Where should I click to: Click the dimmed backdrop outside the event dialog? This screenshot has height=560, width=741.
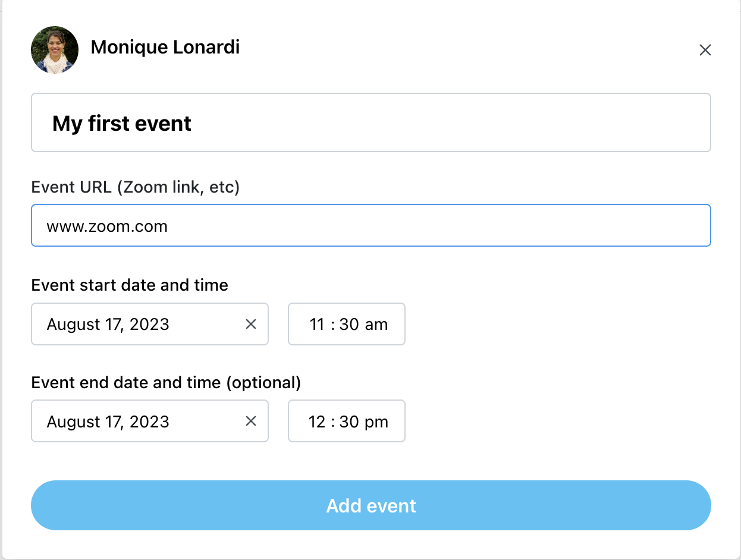click(1, 279)
